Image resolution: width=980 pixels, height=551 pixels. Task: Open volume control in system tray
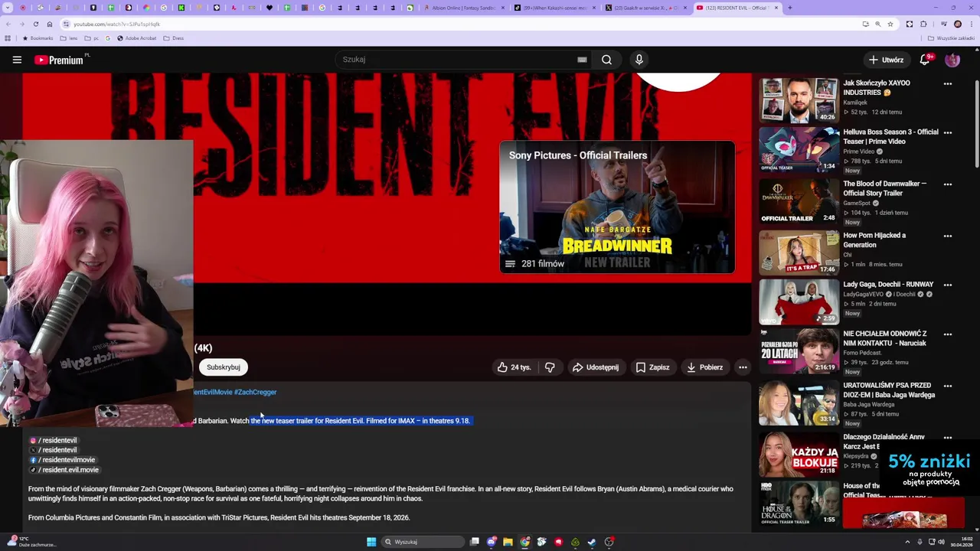pos(942,542)
